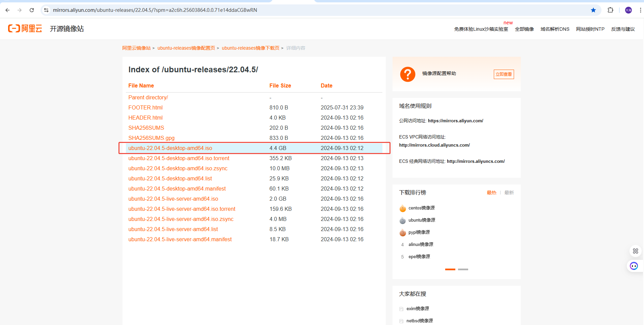Open ubuntu-22.04.5-desktop-amd64.list
Screen dimensions: 644x325
coord(170,178)
